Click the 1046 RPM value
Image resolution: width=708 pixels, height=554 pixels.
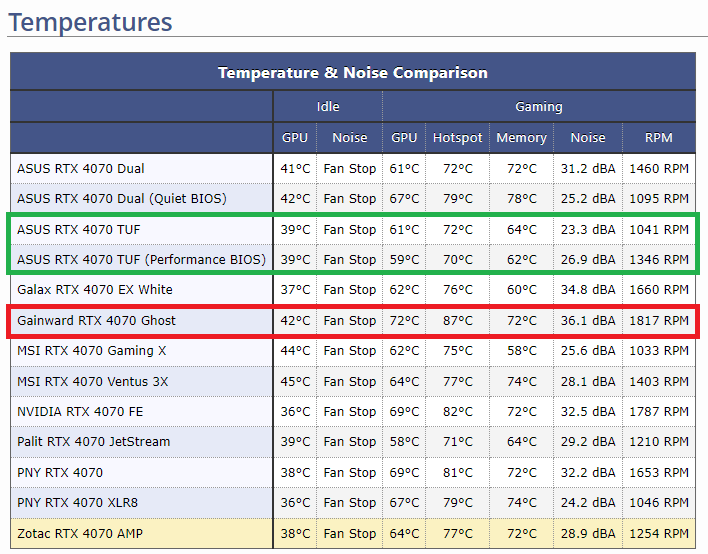(659, 503)
